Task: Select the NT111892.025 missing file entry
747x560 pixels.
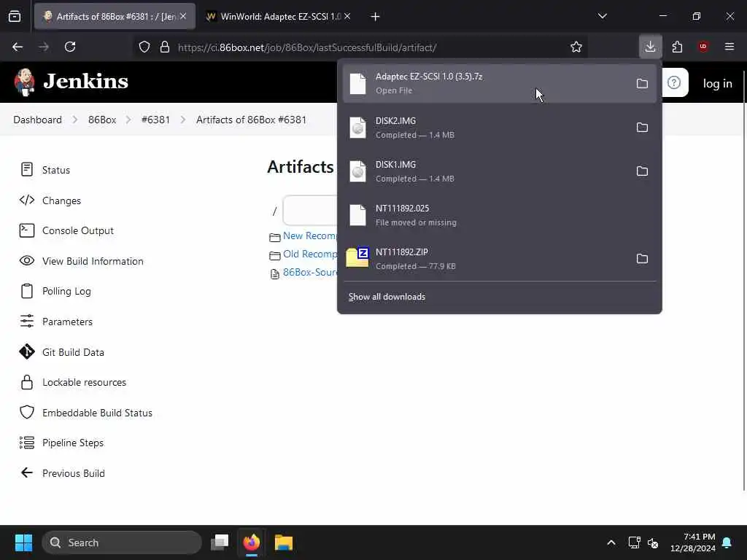Action: coord(499,215)
